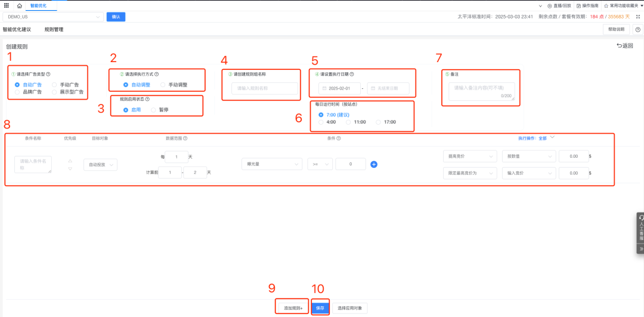Open the DEMO_US store dropdown
The image size is (644, 317).
53,17
